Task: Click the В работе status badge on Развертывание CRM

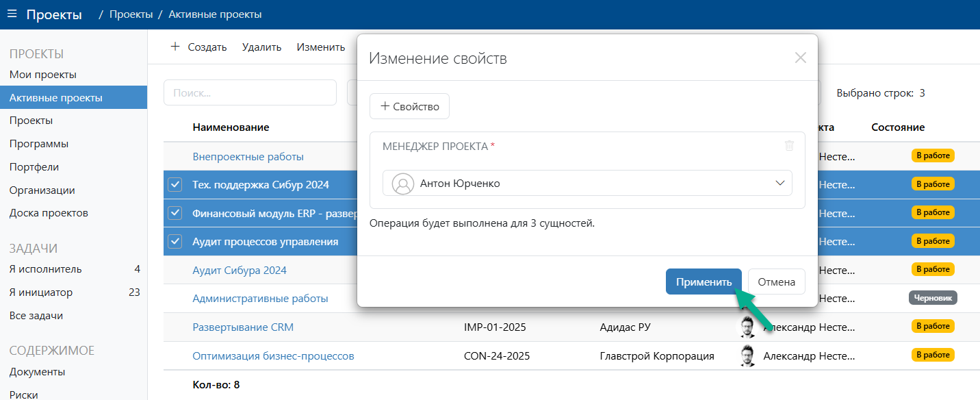Action: coord(933,327)
